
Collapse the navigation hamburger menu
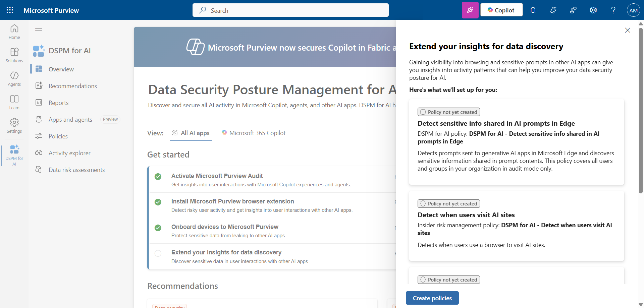39,29
